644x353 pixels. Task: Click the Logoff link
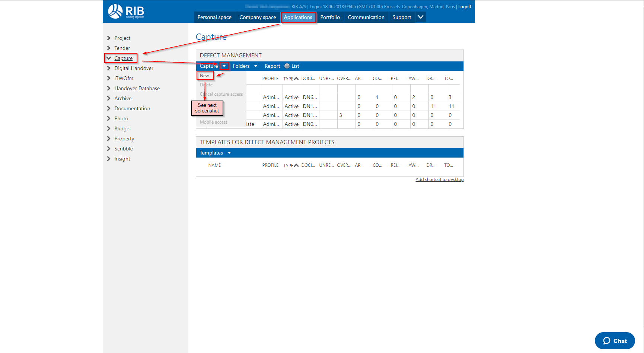[x=465, y=7]
